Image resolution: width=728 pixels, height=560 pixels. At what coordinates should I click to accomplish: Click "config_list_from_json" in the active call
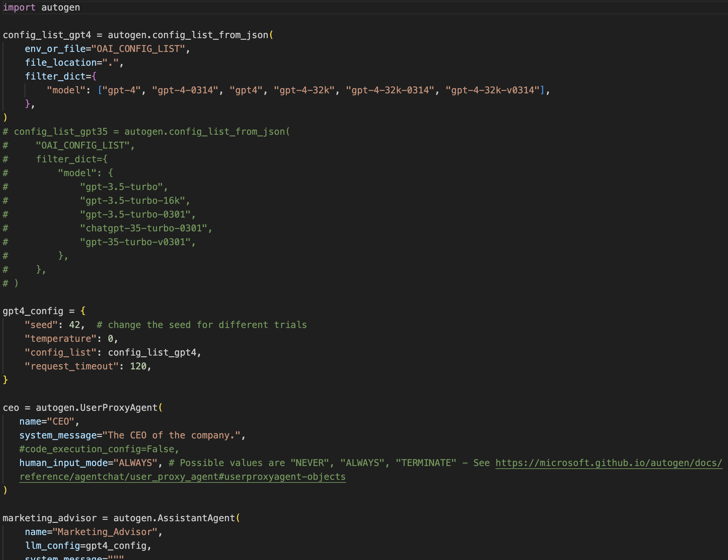point(210,35)
